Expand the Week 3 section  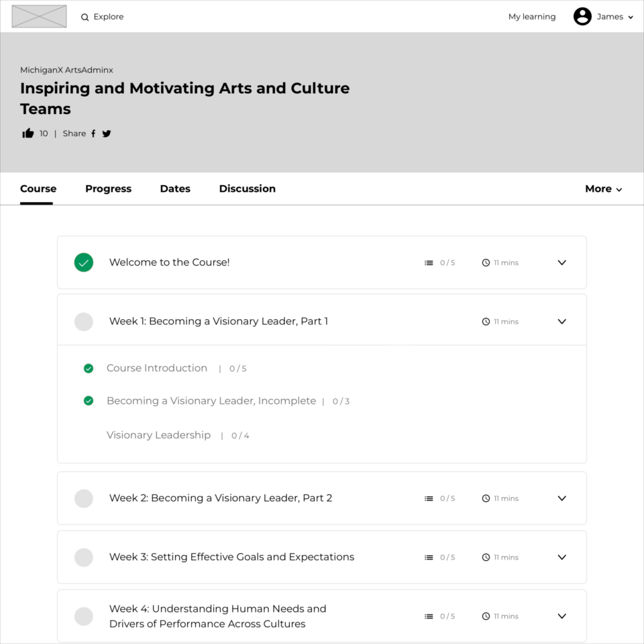(561, 557)
